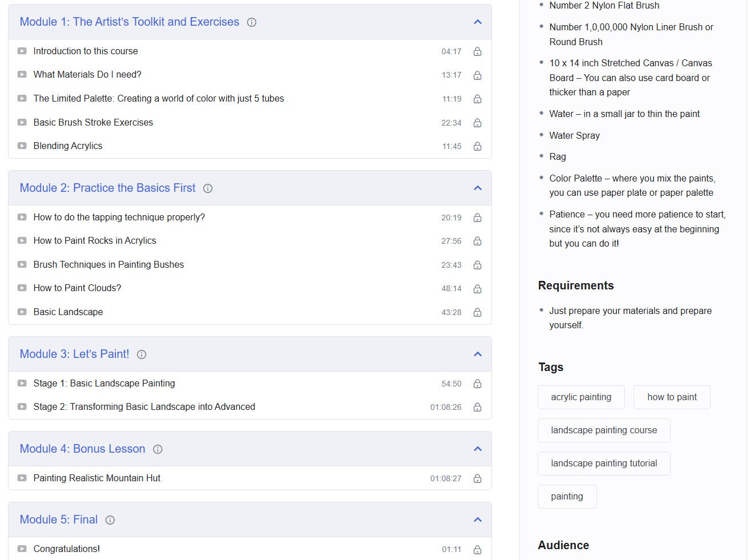
Task: Select the how to paint tag
Action: [672, 397]
